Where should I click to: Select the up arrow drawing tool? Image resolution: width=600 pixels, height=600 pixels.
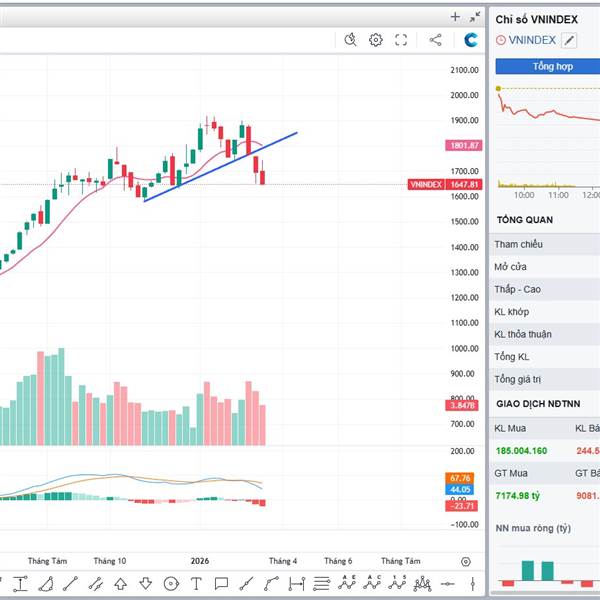click(121, 584)
